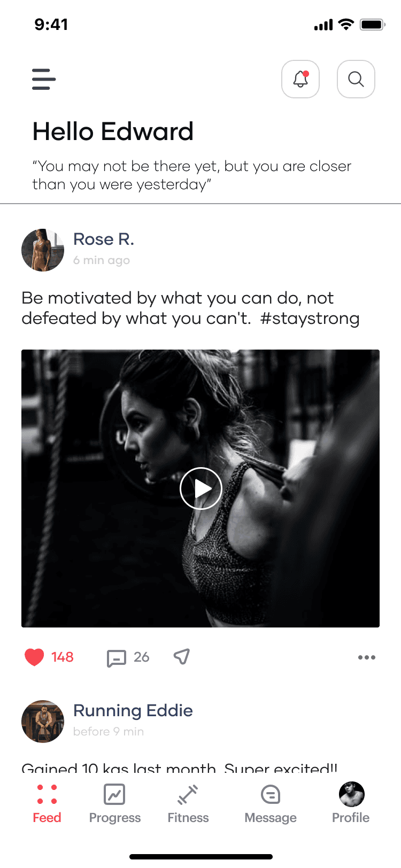Tap the #staystrong hashtag

(x=310, y=319)
